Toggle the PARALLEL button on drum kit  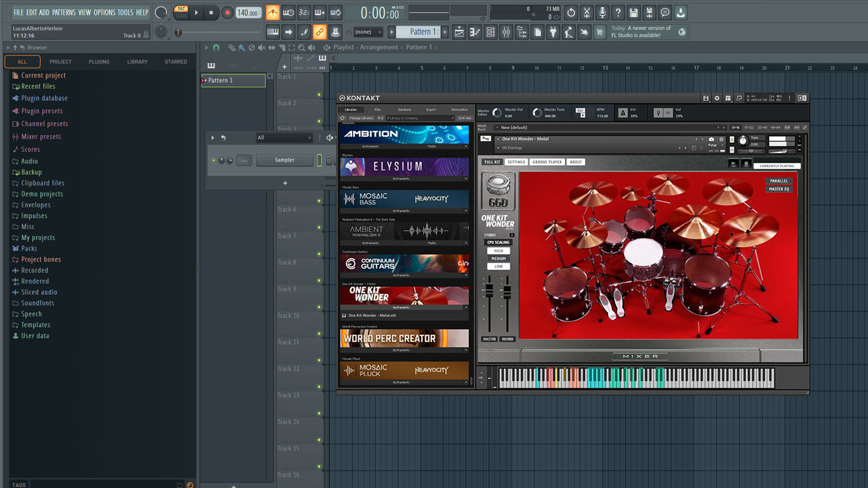[779, 181]
